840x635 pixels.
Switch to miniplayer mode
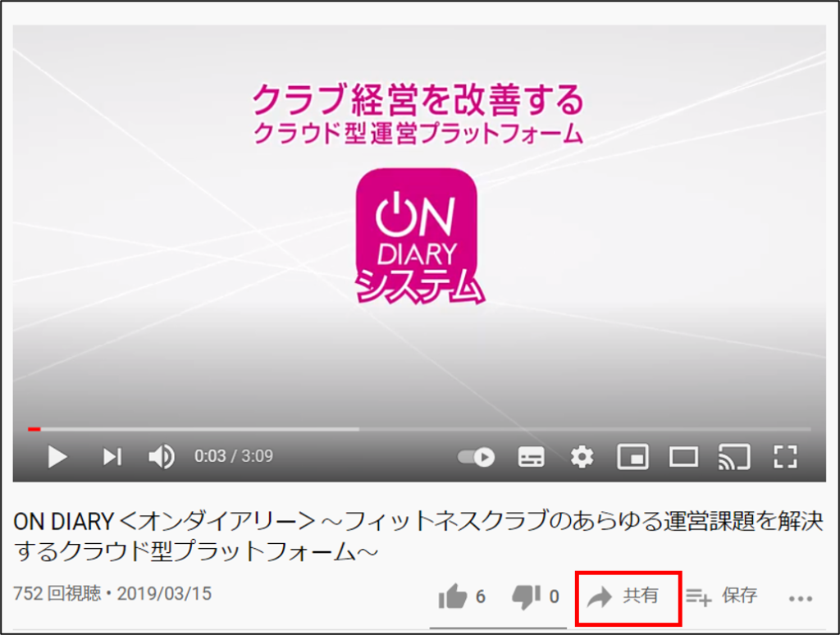[632, 457]
